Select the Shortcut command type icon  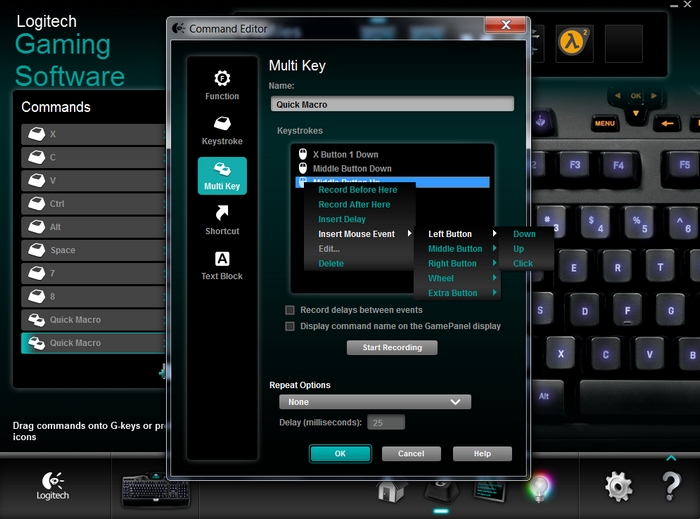222,220
